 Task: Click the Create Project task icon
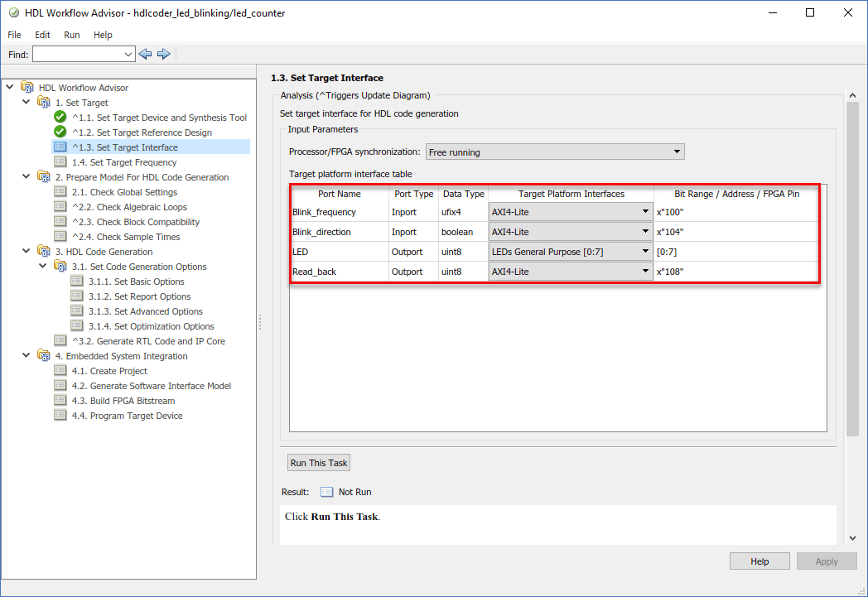point(60,371)
